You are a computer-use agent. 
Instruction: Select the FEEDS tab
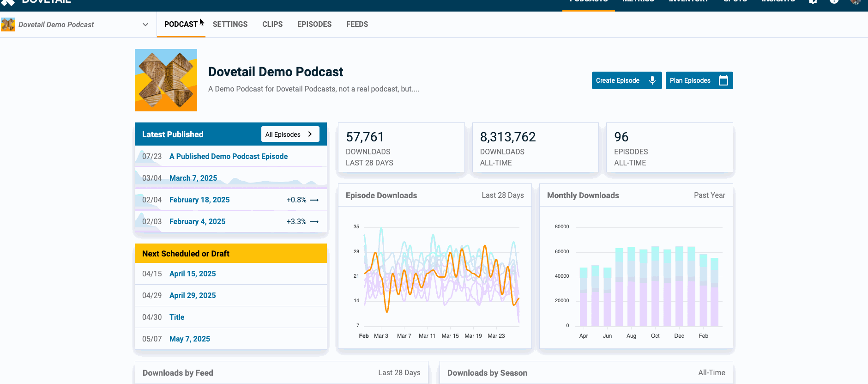click(x=357, y=24)
